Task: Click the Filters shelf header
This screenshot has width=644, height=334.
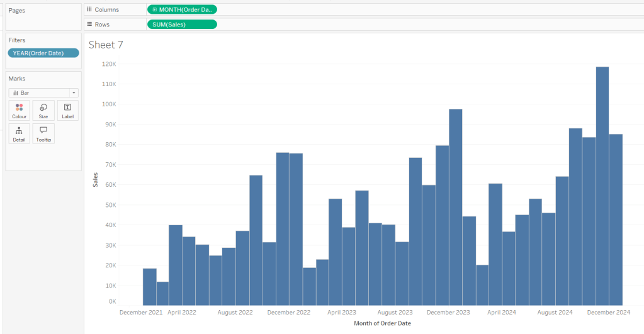Action: (x=17, y=40)
